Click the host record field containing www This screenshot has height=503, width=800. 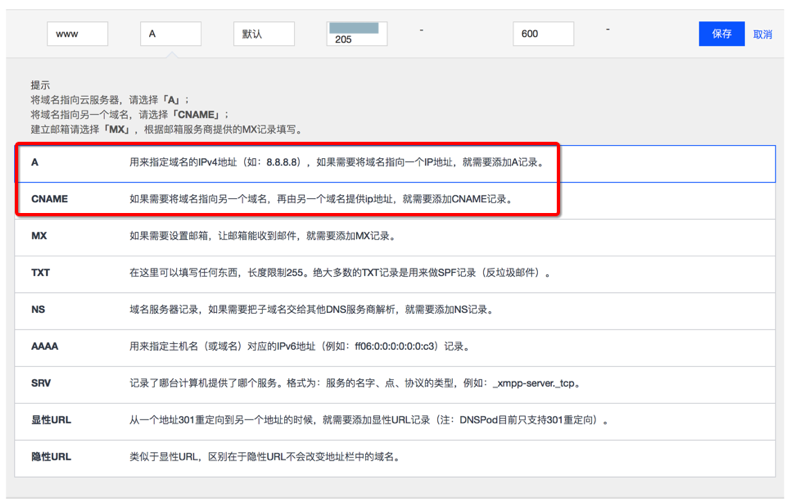pyautogui.click(x=78, y=34)
